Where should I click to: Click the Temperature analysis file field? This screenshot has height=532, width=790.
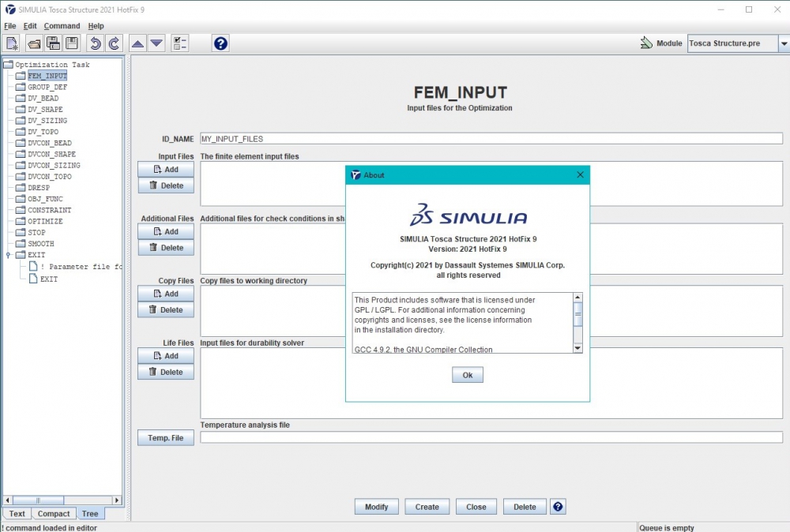[491, 437]
